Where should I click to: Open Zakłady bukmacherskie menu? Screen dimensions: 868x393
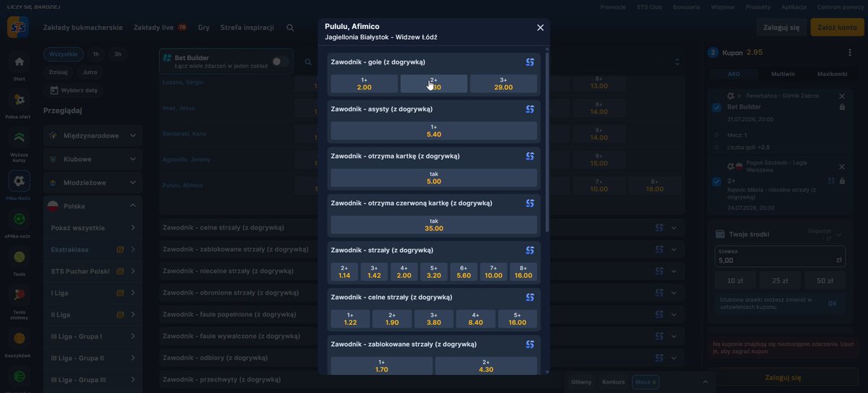coord(82,28)
